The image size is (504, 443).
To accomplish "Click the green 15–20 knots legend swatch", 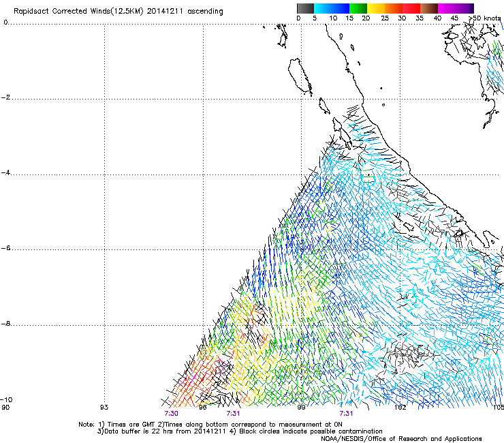I will 358,8.
